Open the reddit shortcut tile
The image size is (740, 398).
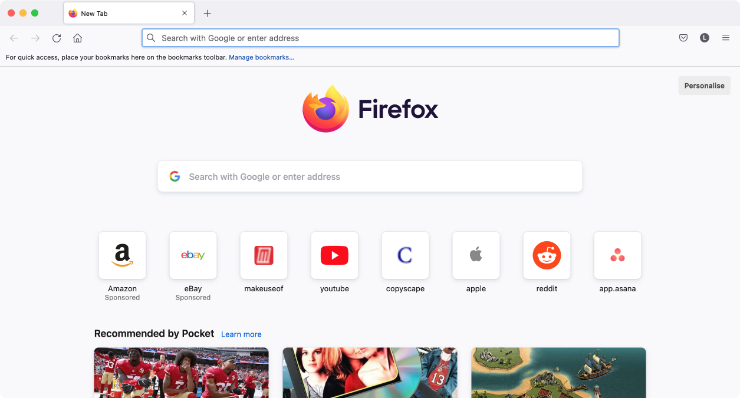pyautogui.click(x=547, y=255)
